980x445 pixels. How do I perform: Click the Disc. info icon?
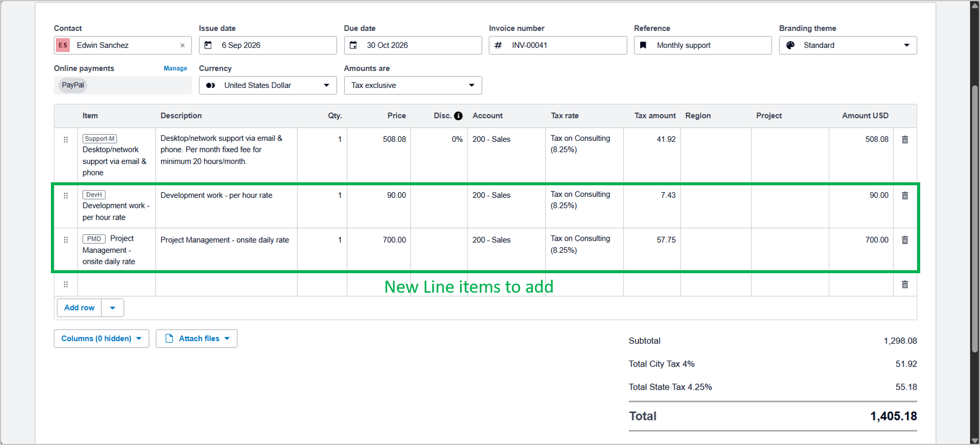coord(458,116)
